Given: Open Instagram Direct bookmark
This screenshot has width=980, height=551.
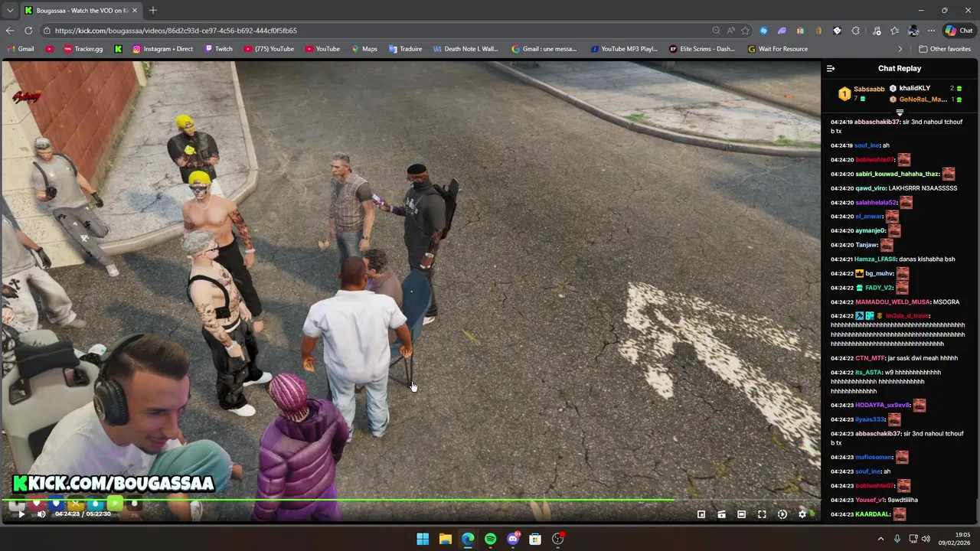Looking at the screenshot, I should (x=163, y=49).
